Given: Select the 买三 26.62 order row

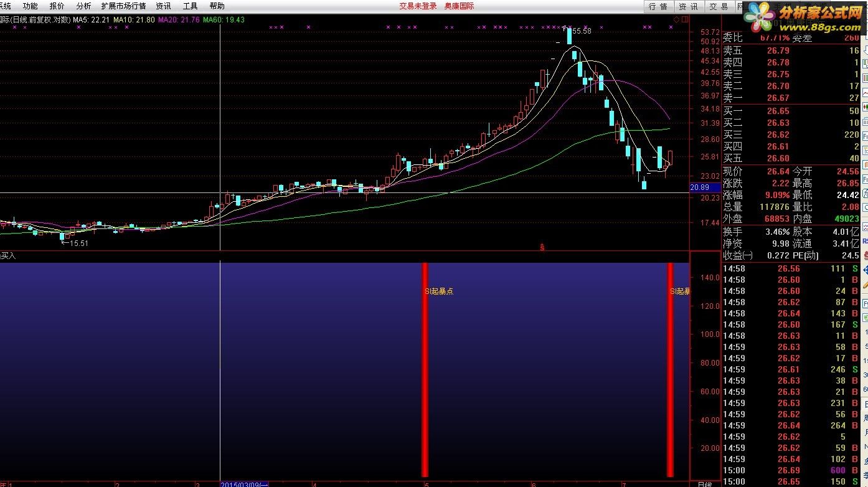Looking at the screenshot, I should (791, 135).
